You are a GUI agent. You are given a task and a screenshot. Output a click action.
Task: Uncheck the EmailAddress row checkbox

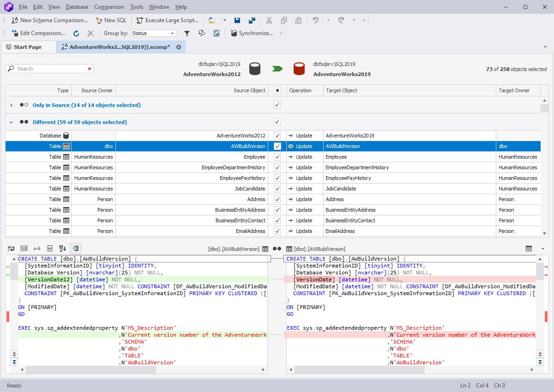[x=277, y=231]
